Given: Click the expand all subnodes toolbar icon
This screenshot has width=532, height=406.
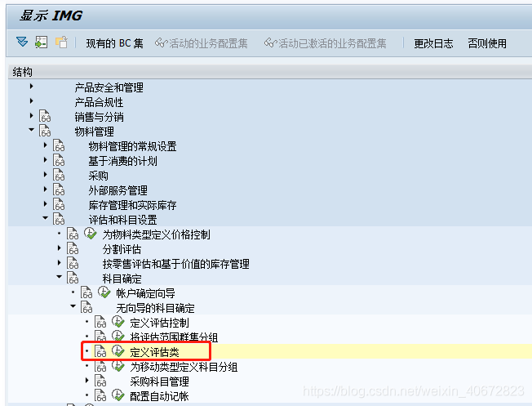Looking at the screenshot, I should pyautogui.click(x=22, y=42).
